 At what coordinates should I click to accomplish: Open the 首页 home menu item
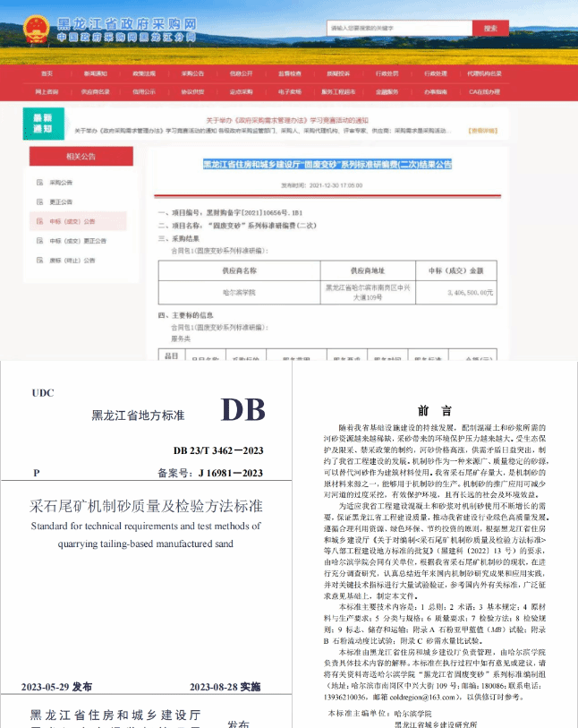click(x=48, y=73)
